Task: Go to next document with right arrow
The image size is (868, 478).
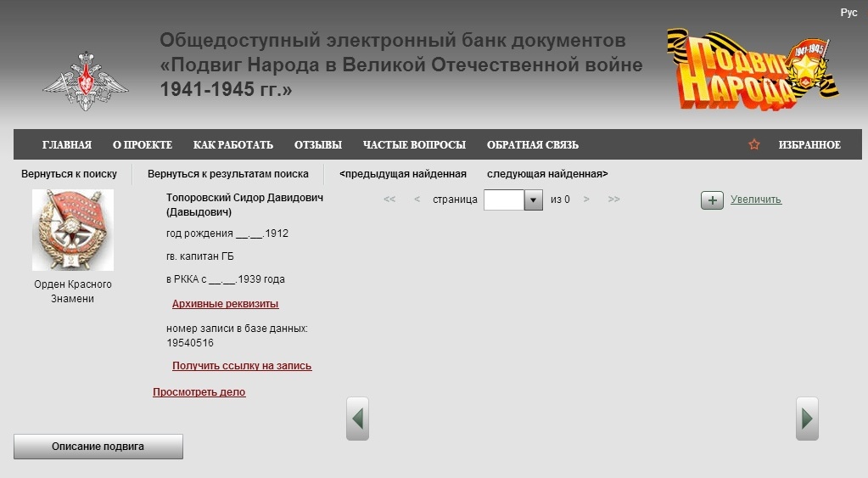Action: [x=807, y=419]
